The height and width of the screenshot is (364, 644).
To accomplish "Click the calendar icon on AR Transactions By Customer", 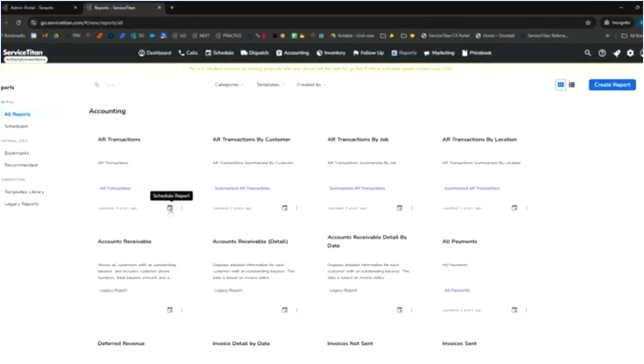I will (x=284, y=208).
